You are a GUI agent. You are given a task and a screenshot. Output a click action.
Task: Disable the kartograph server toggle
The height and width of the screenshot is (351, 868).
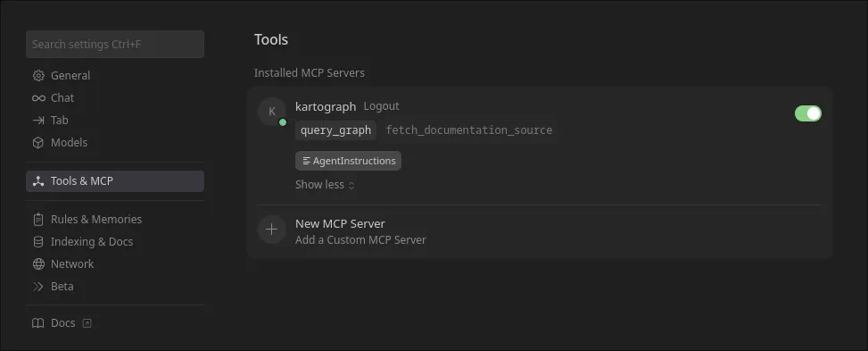808,113
